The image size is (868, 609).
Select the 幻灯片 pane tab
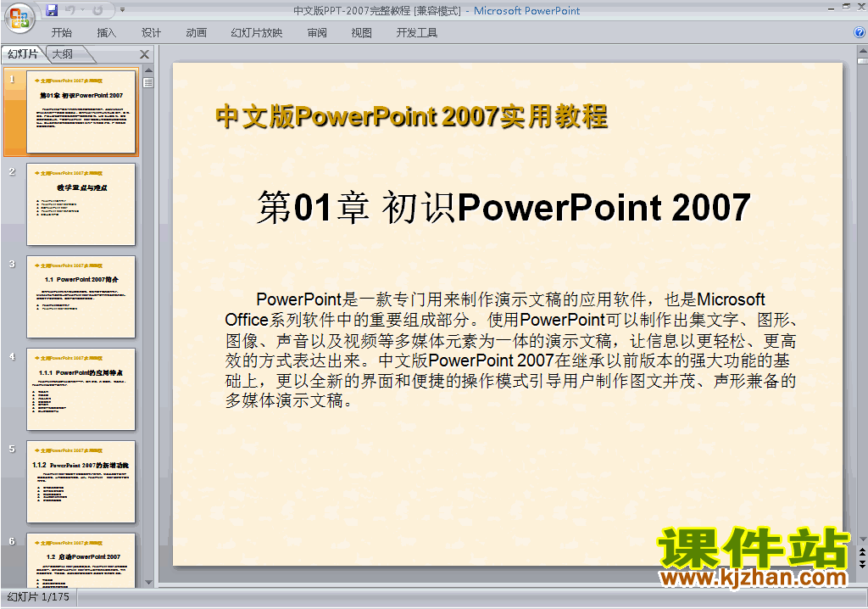pos(23,53)
